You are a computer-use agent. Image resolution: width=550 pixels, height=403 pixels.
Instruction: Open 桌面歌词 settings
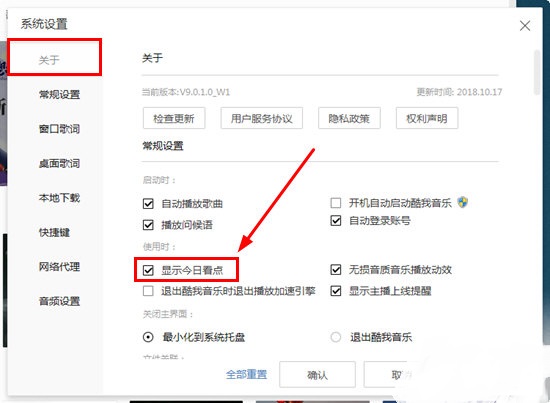(x=59, y=163)
